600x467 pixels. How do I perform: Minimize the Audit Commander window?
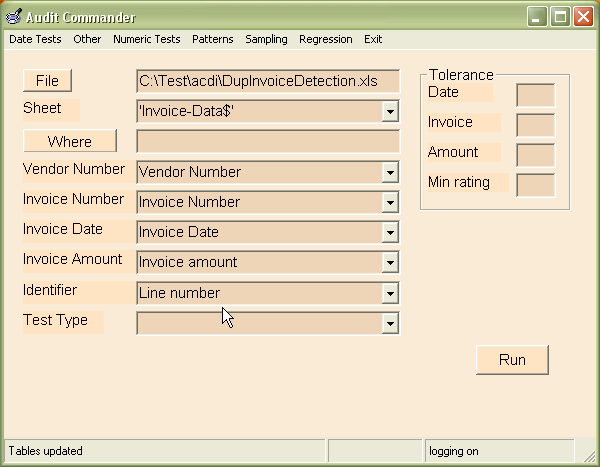point(537,16)
